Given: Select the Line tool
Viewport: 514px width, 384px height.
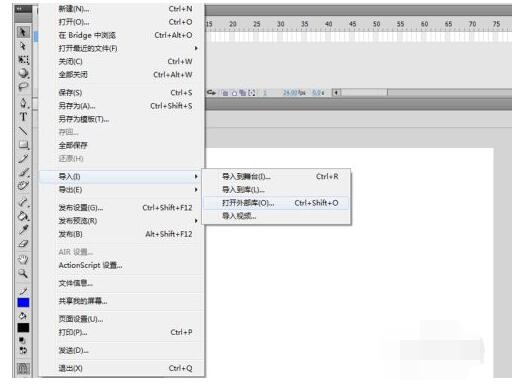Looking at the screenshot, I should pyautogui.click(x=23, y=131).
